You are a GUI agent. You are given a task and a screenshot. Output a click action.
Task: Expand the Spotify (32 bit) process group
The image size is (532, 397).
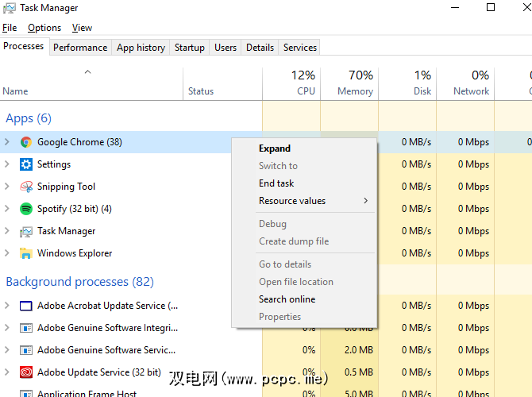[x=7, y=209]
